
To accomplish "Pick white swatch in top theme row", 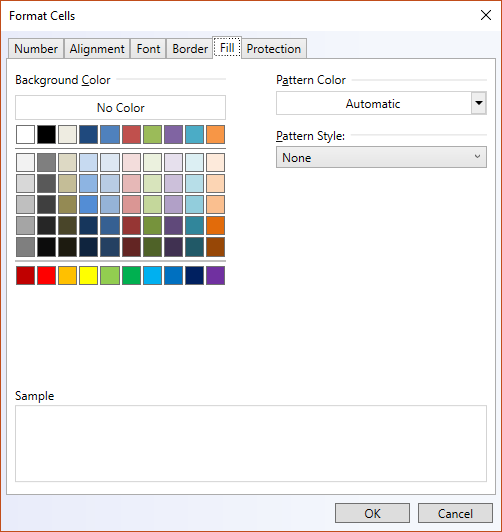I will pos(25,134).
